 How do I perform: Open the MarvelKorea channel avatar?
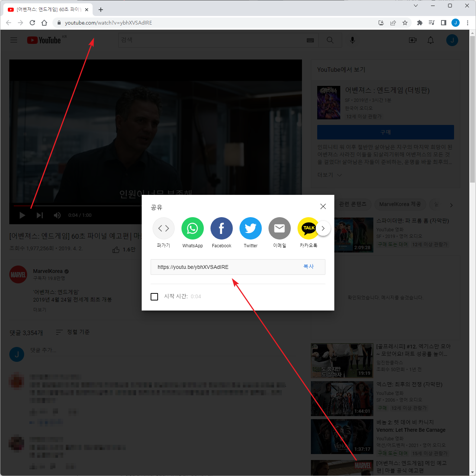(18, 275)
